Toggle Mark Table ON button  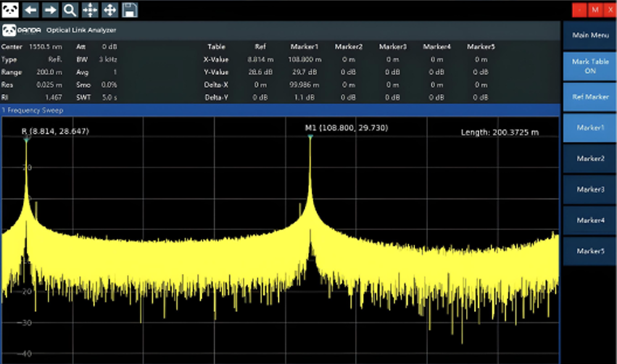(589, 66)
